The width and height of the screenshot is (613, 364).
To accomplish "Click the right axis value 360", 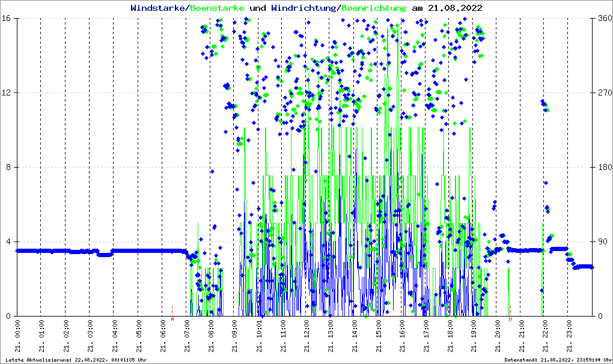I will pyautogui.click(x=605, y=19).
